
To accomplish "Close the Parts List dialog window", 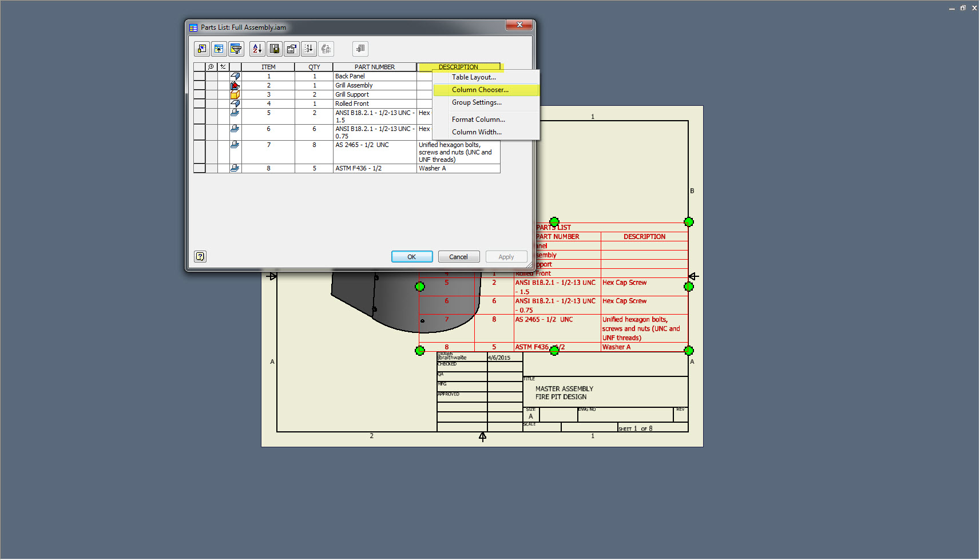I will pos(519,25).
